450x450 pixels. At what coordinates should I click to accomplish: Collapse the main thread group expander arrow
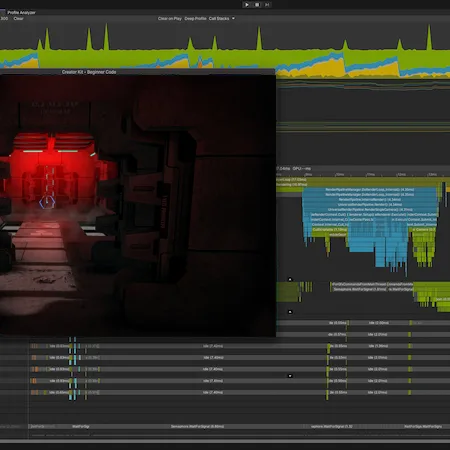[290, 279]
